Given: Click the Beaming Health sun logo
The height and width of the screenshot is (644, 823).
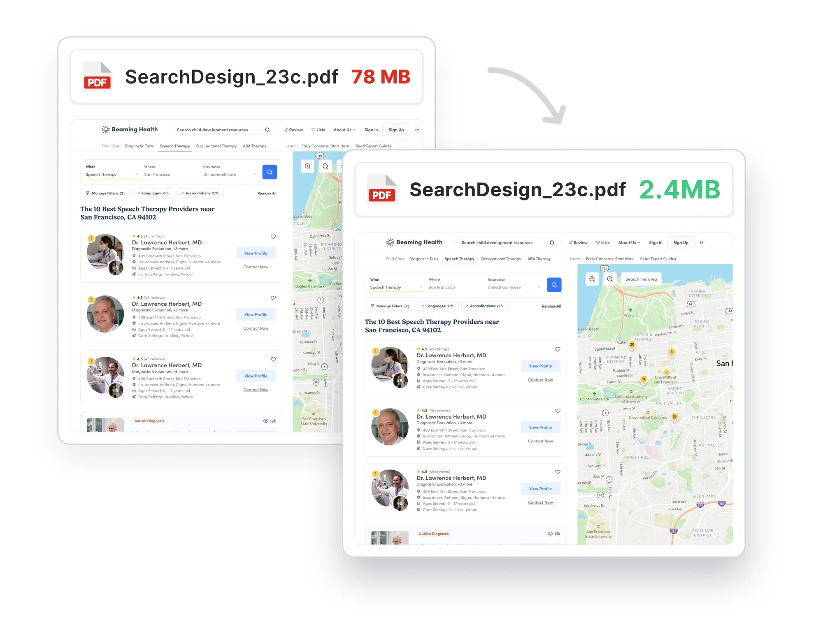Looking at the screenshot, I should coord(389,242).
